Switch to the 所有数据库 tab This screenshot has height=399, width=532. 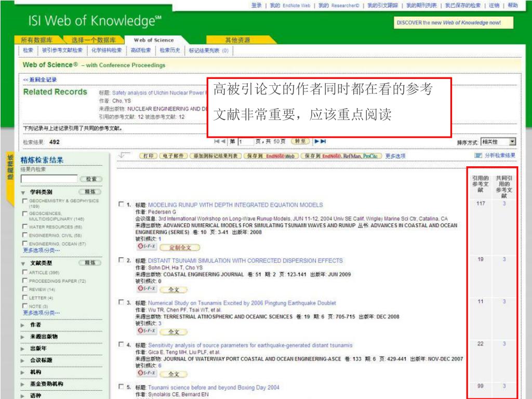coord(37,40)
